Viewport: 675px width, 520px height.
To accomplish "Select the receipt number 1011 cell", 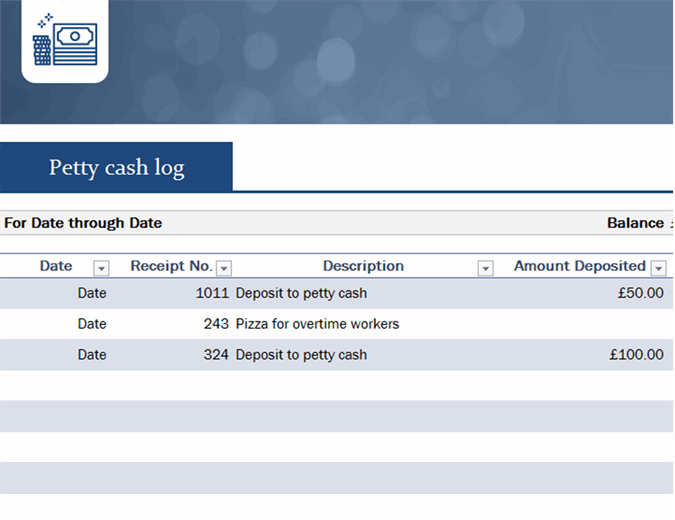I will (212, 294).
